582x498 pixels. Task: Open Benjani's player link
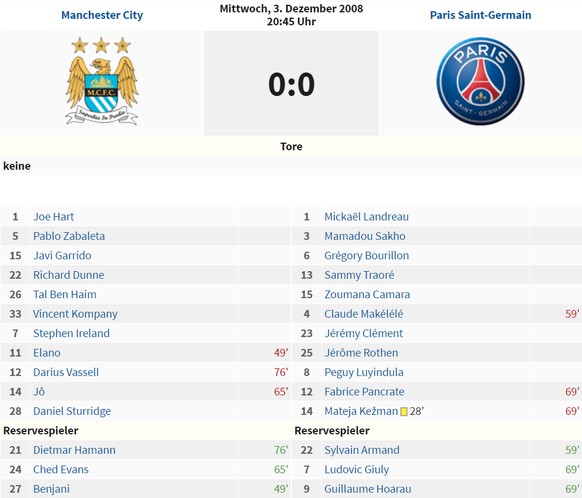click(x=51, y=489)
